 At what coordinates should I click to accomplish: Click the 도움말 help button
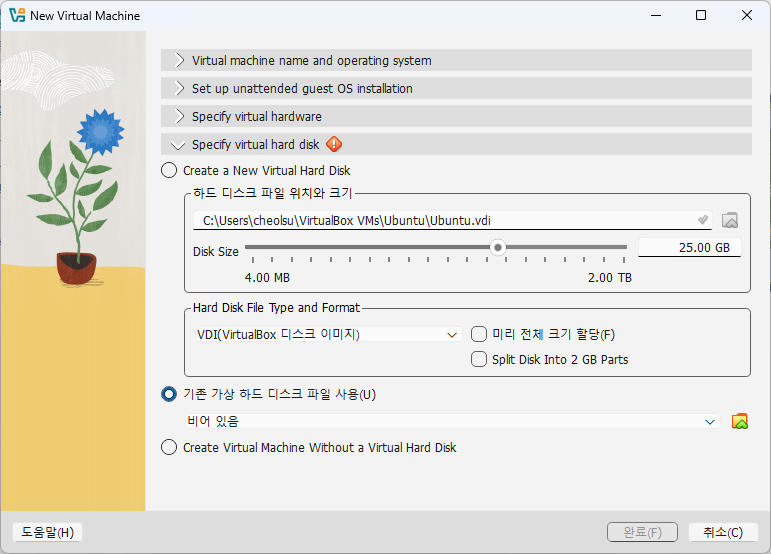click(x=46, y=532)
